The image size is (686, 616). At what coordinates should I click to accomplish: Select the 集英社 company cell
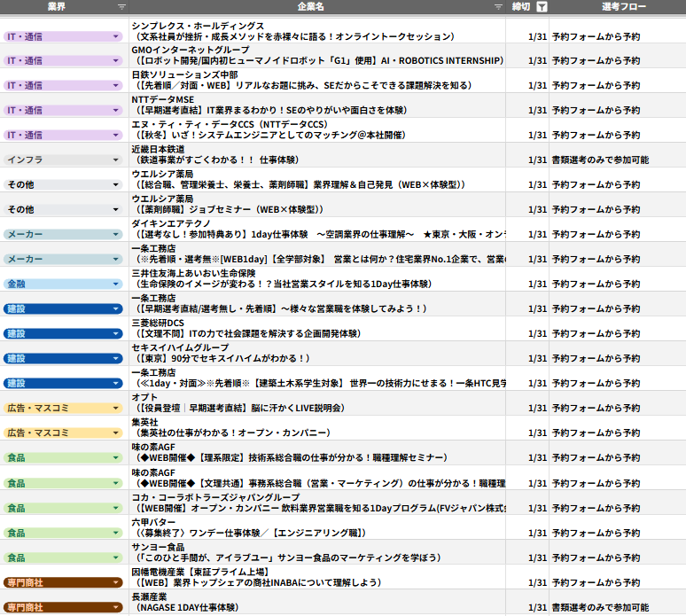coord(317,428)
